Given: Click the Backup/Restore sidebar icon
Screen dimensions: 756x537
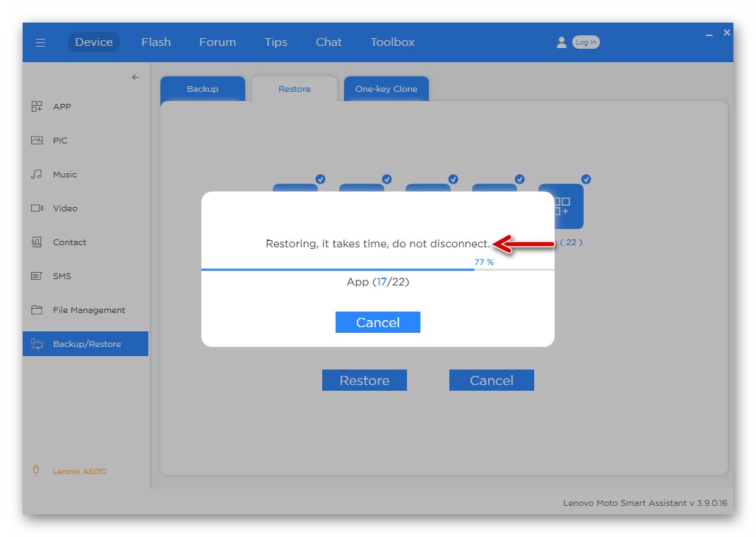Looking at the screenshot, I should (x=37, y=343).
